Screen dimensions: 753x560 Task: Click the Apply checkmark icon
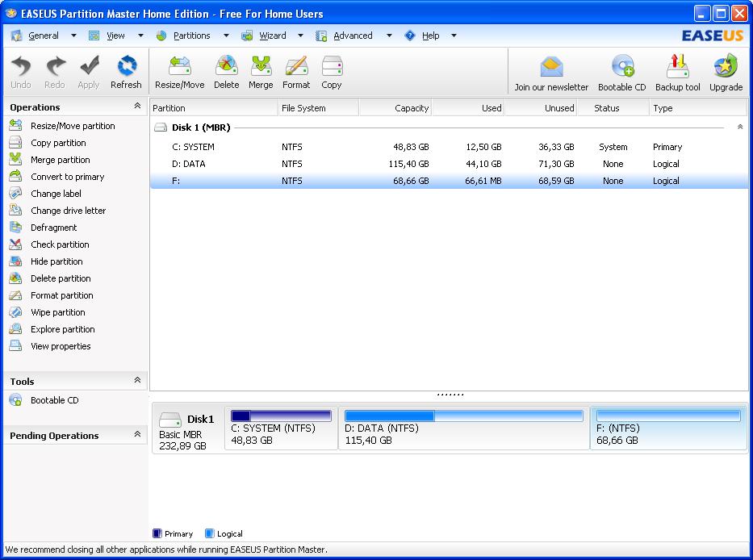(x=89, y=66)
